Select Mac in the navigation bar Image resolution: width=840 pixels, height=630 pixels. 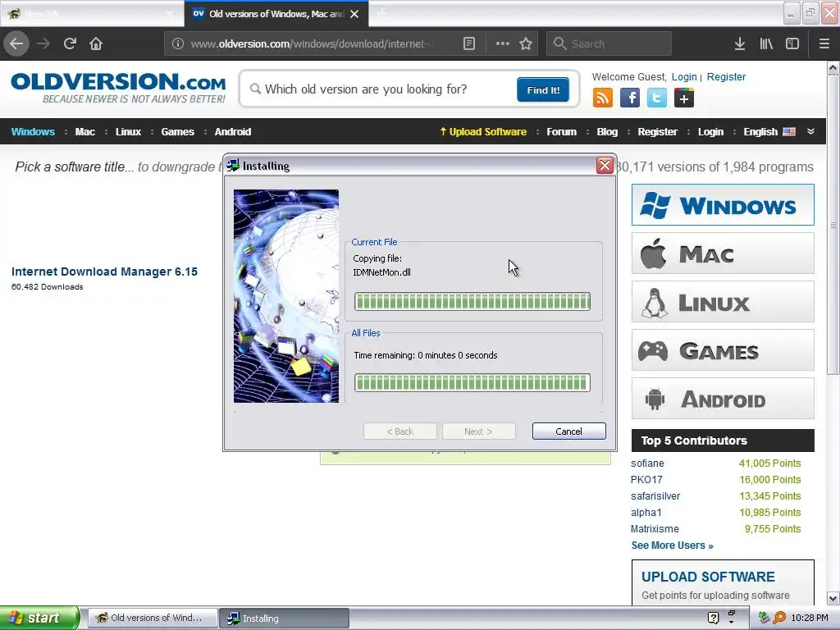coord(84,132)
